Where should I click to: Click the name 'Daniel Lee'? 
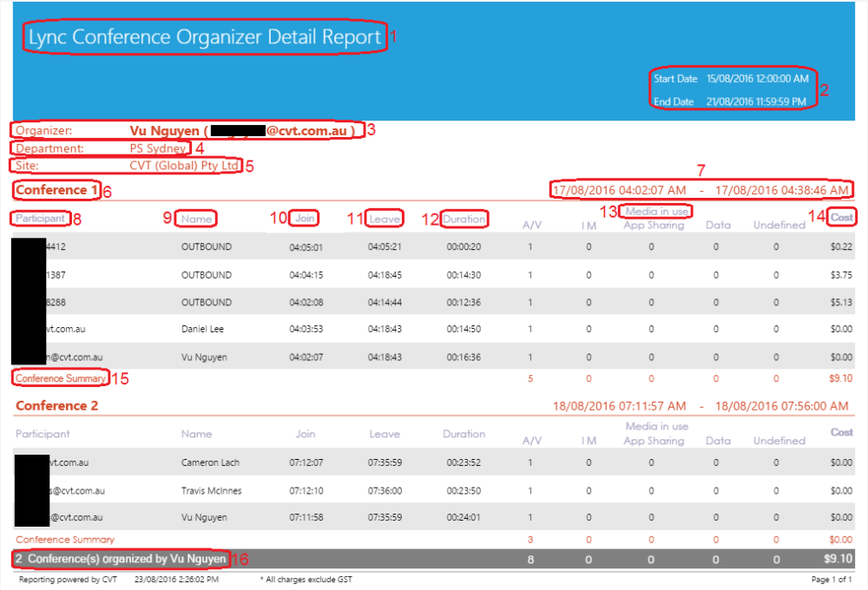tap(202, 330)
